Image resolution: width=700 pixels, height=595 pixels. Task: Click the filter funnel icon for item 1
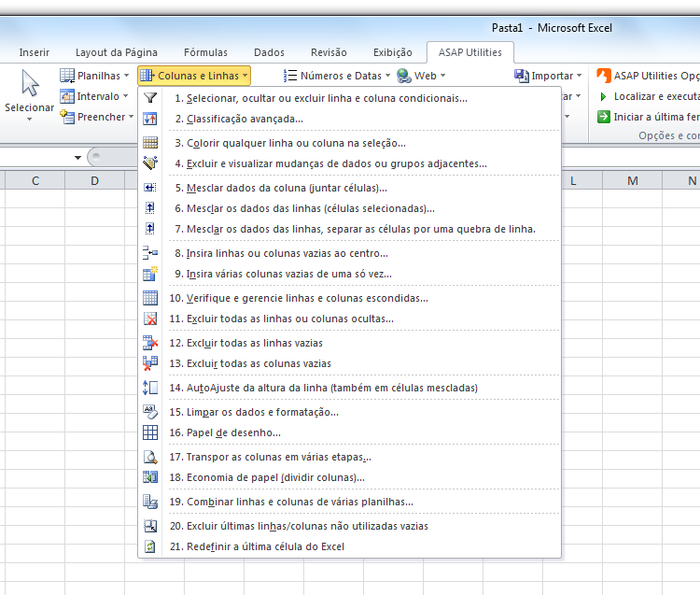[150, 98]
